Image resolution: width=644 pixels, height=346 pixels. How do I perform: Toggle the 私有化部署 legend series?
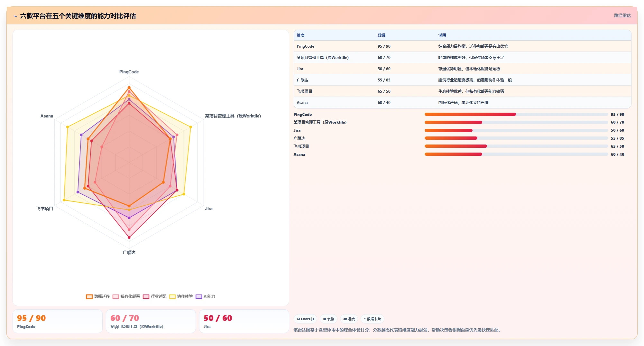click(x=126, y=296)
